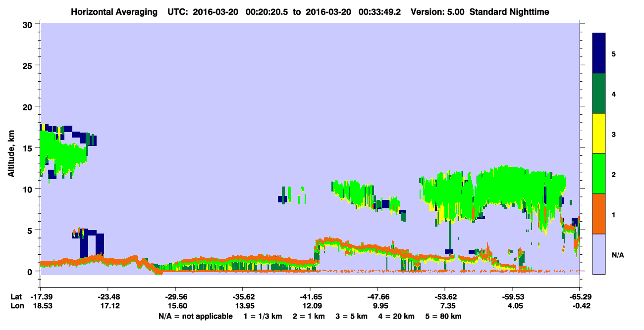Click the 'Lat' row label
Image resolution: width=644 pixels, height=330 pixels.
tap(16, 297)
